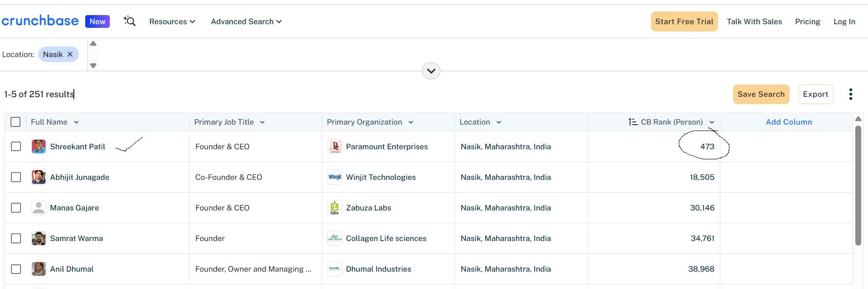Check the Manas Gajare row checkbox

[16, 208]
